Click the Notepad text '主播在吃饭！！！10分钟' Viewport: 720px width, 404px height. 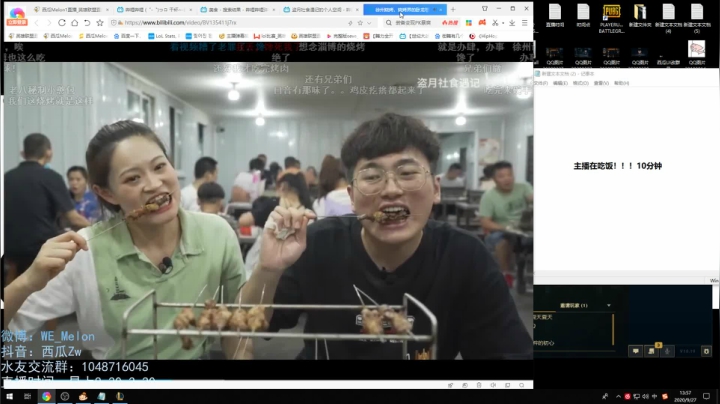[x=618, y=166]
